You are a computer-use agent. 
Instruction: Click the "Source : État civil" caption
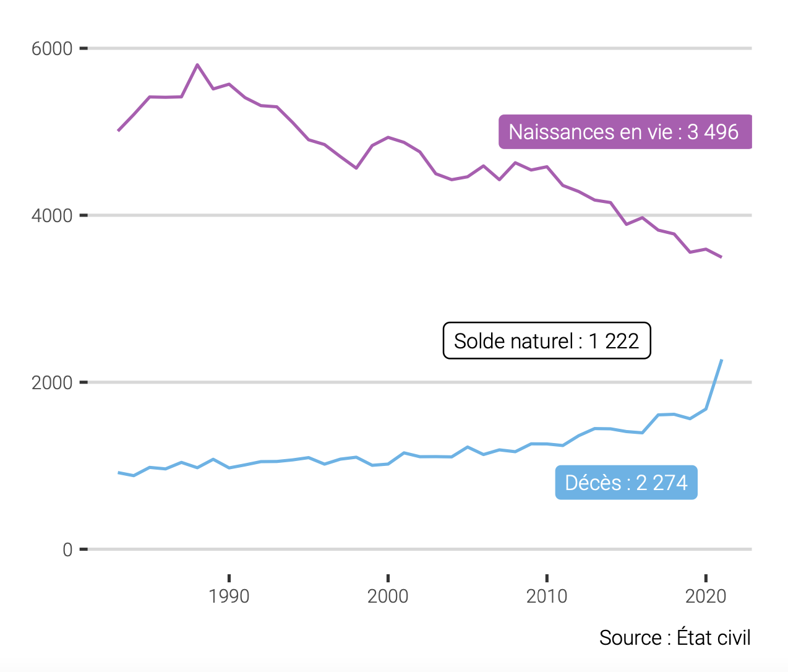pos(675,638)
